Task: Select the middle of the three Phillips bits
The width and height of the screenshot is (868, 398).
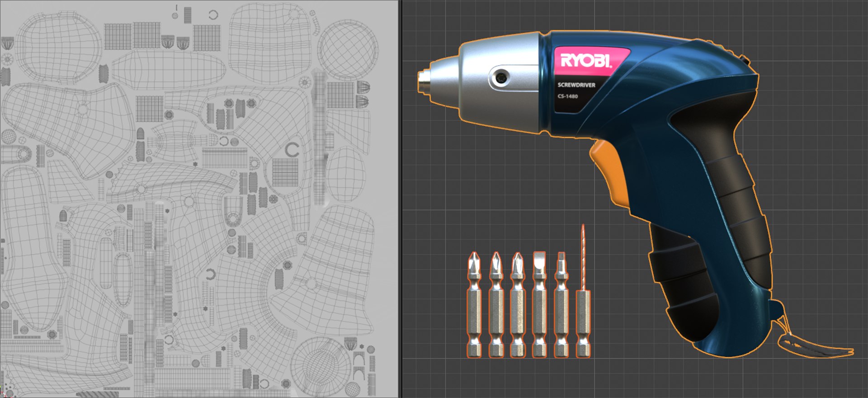Action: point(496,304)
